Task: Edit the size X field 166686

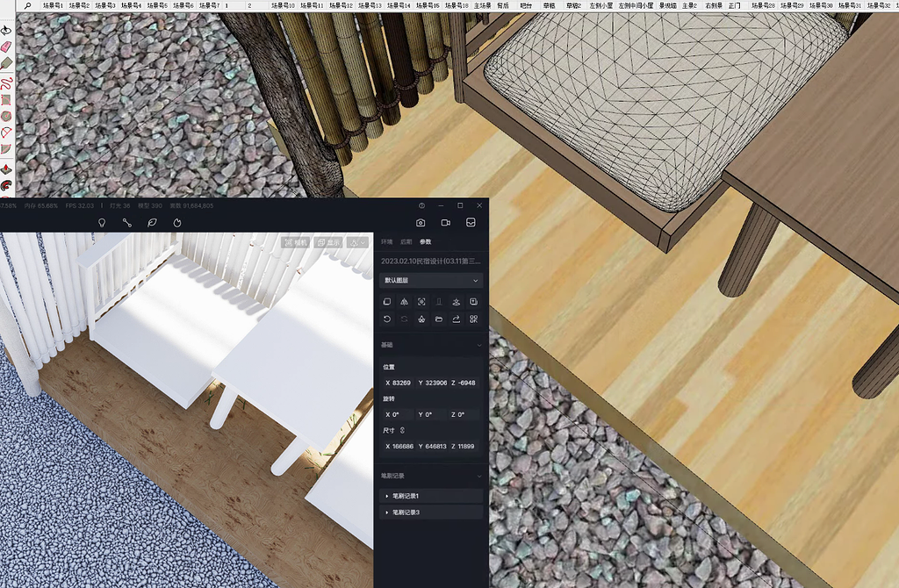Action: (398, 446)
